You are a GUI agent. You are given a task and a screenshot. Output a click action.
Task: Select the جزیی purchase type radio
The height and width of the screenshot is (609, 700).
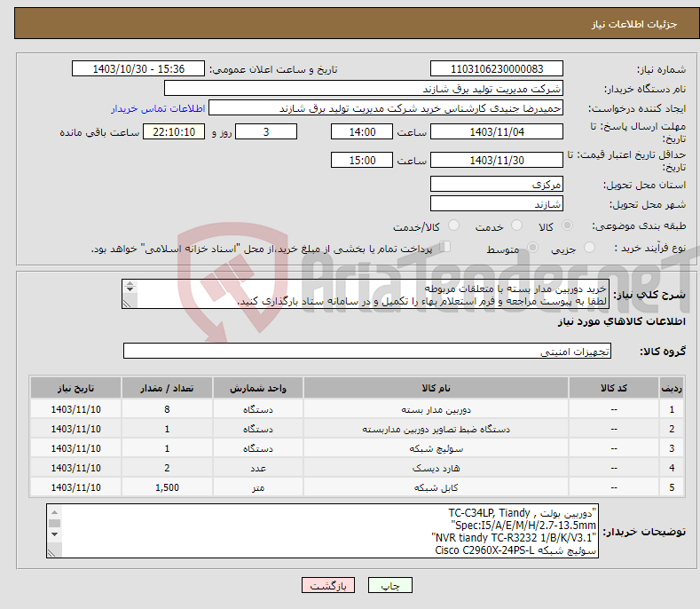point(589,248)
